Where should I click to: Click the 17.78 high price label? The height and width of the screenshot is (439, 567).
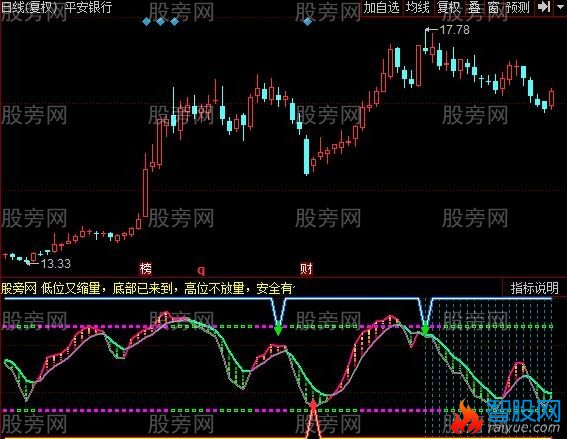(455, 30)
